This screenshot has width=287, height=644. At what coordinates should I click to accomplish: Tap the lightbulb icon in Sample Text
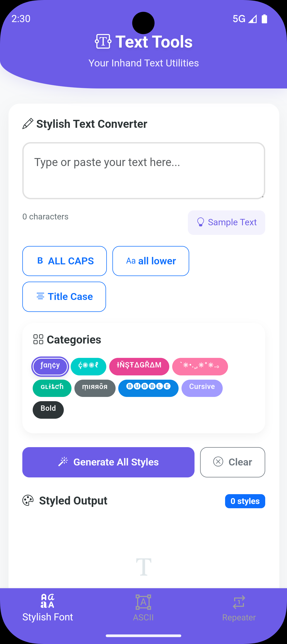(200, 222)
